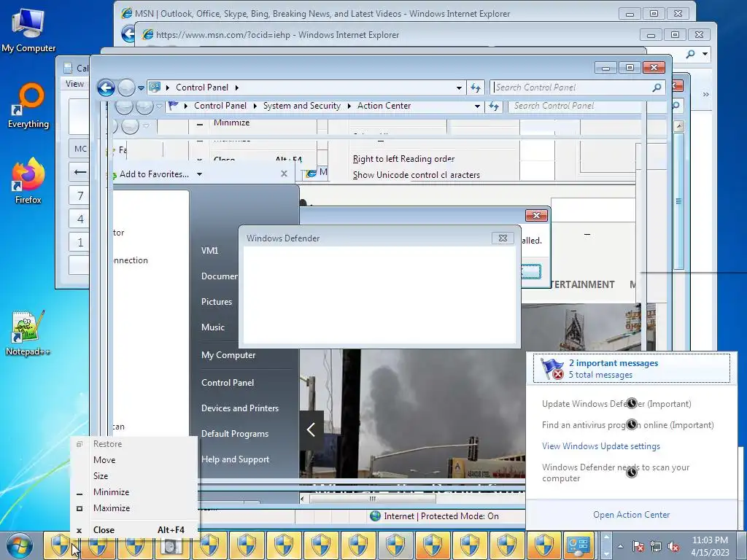This screenshot has height=560, width=747.
Task: Open Default Programs in the Start menu
Action: pos(235,434)
